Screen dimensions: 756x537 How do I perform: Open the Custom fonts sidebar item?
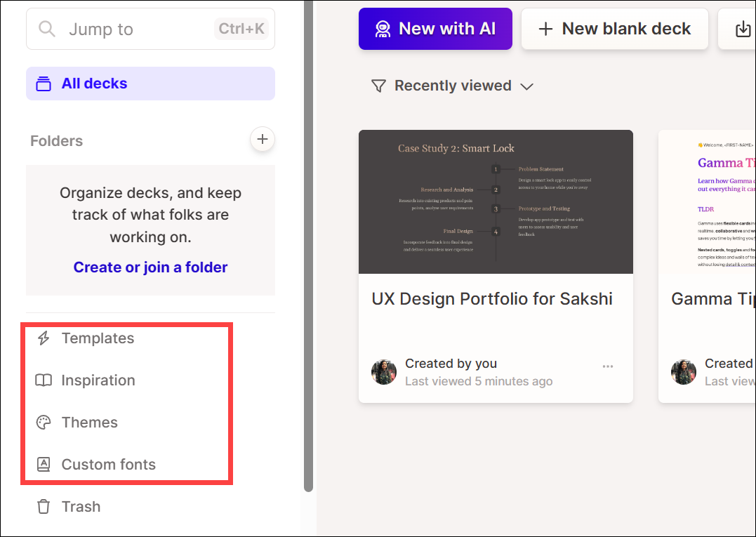109,465
